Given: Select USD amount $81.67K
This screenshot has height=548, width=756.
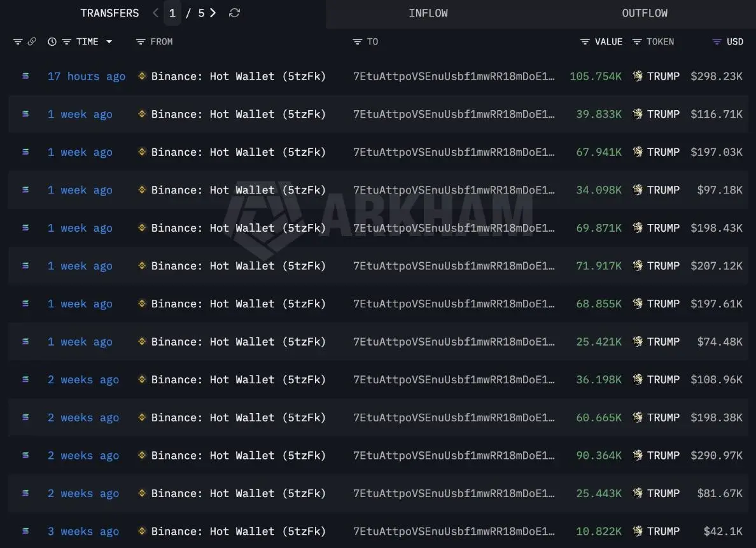Looking at the screenshot, I should pyautogui.click(x=720, y=493).
